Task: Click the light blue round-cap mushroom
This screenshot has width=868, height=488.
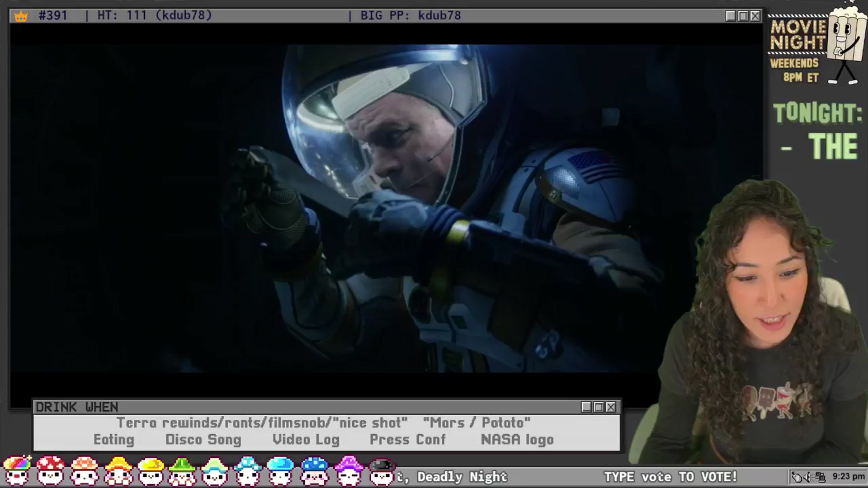Action: (x=280, y=471)
